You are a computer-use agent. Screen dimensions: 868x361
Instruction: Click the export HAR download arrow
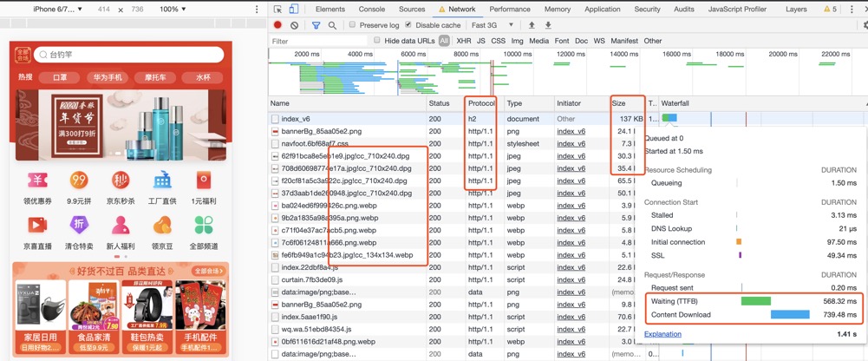coord(548,25)
